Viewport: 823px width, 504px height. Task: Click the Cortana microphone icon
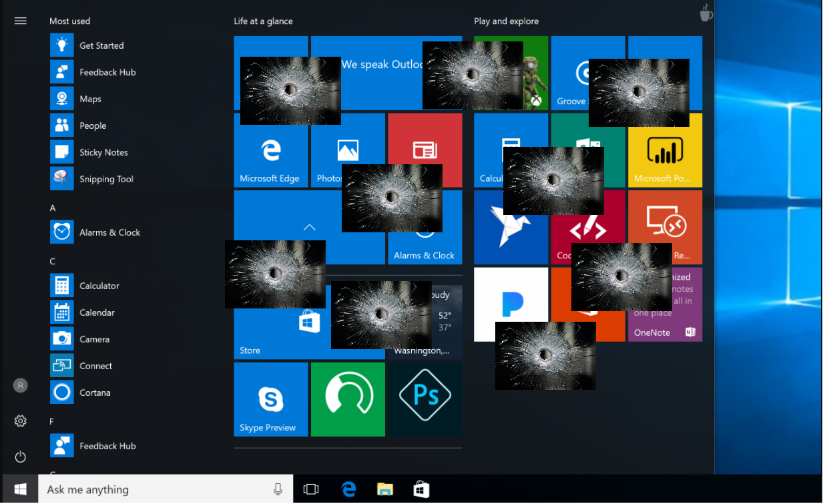pyautogui.click(x=278, y=489)
